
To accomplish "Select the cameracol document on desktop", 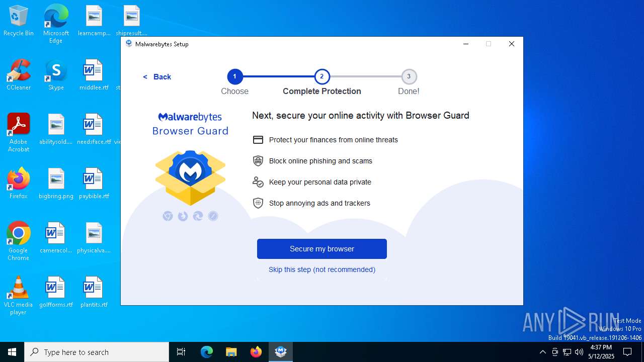I will [x=56, y=238].
